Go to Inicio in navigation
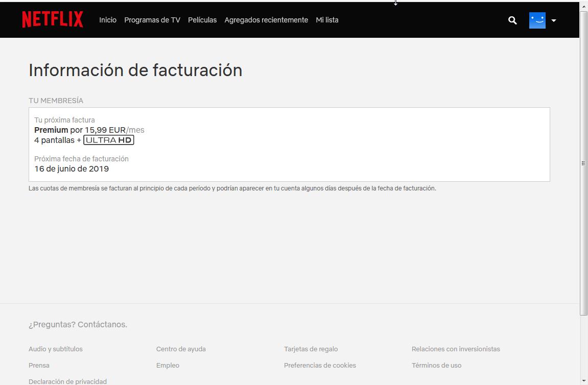 [108, 20]
